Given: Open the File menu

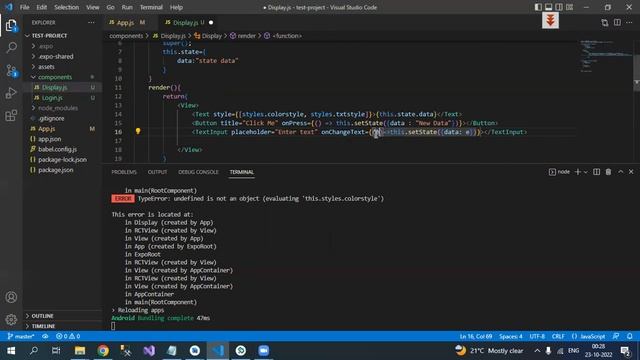Looking at the screenshot, I should (x=24, y=7).
